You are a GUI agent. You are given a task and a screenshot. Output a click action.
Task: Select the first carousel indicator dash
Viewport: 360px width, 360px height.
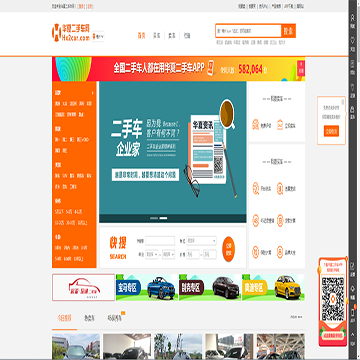click(x=154, y=218)
